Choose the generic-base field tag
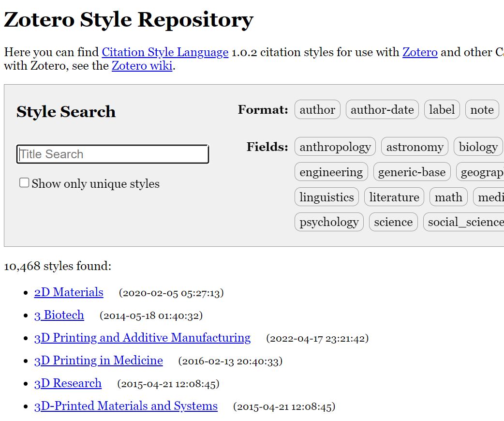The image size is (504, 421). pos(412,172)
